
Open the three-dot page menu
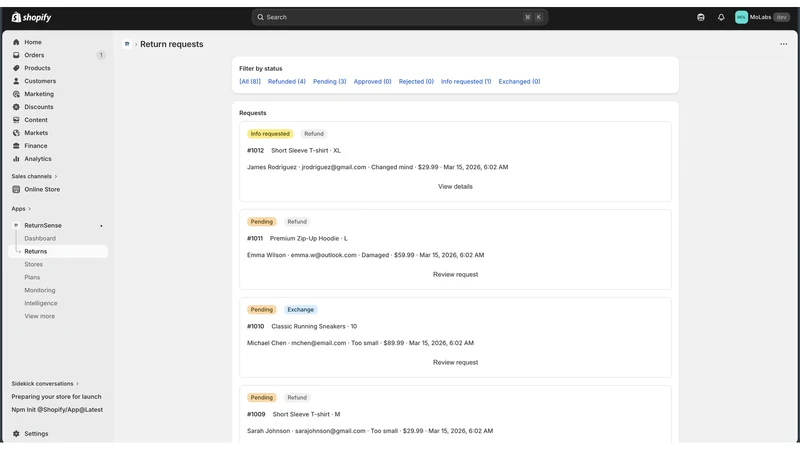[x=784, y=44]
